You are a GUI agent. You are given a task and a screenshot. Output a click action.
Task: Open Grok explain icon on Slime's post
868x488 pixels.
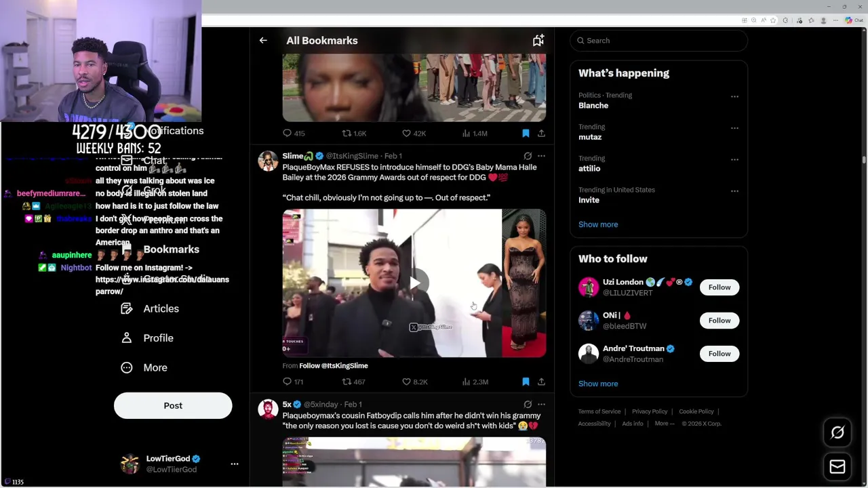(528, 156)
